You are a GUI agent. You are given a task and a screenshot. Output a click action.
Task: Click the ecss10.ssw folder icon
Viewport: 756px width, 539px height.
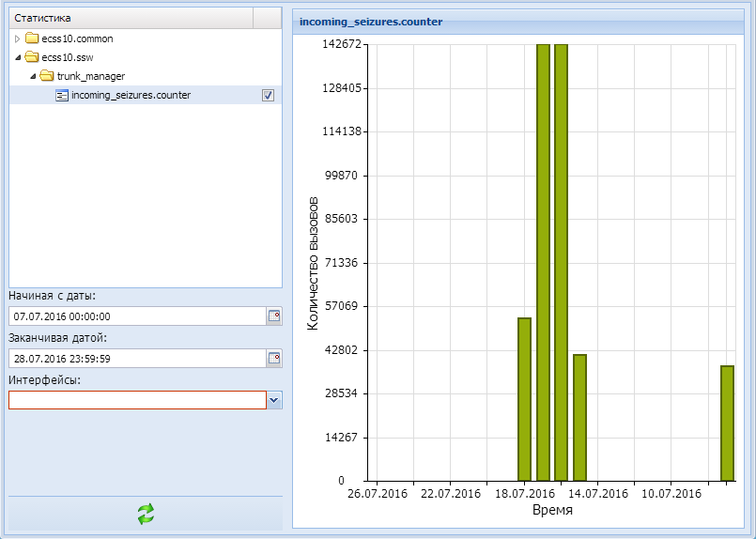coord(32,57)
